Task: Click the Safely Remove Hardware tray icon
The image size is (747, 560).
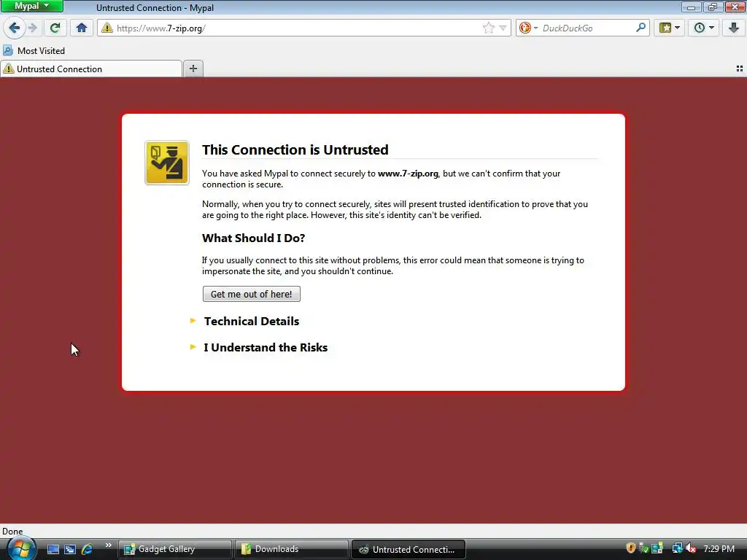Action: pyautogui.click(x=643, y=548)
